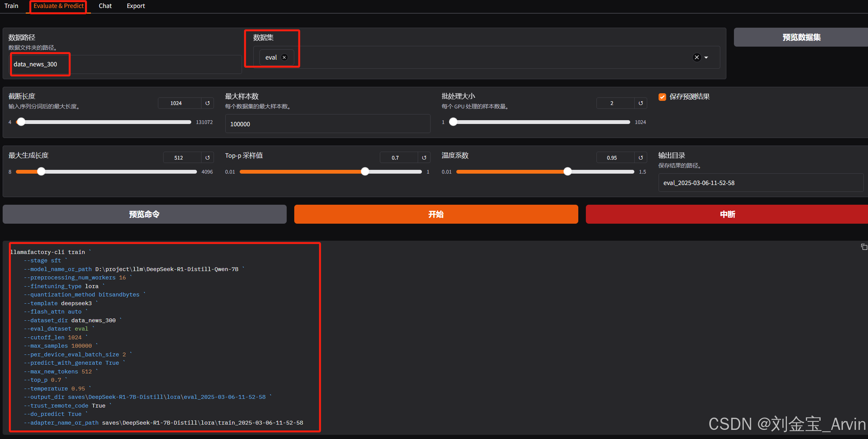Reset the 温度系数 temperature value
Screen dimensions: 868x439
(x=641, y=158)
